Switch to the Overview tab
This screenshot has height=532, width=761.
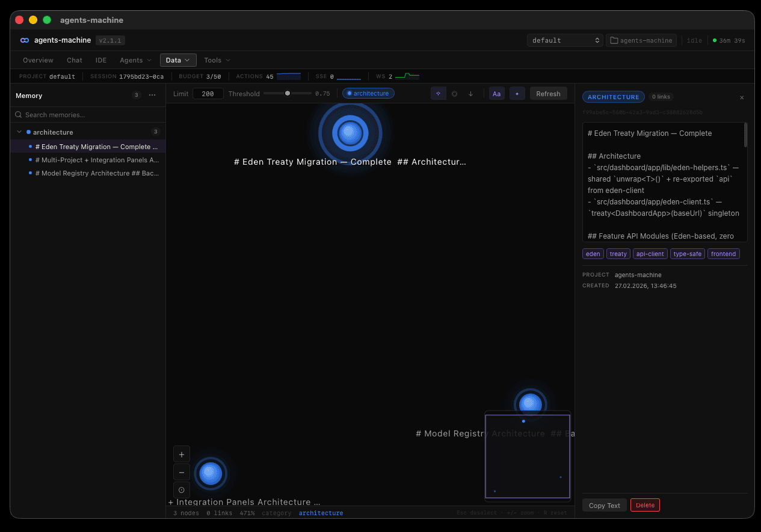point(38,60)
